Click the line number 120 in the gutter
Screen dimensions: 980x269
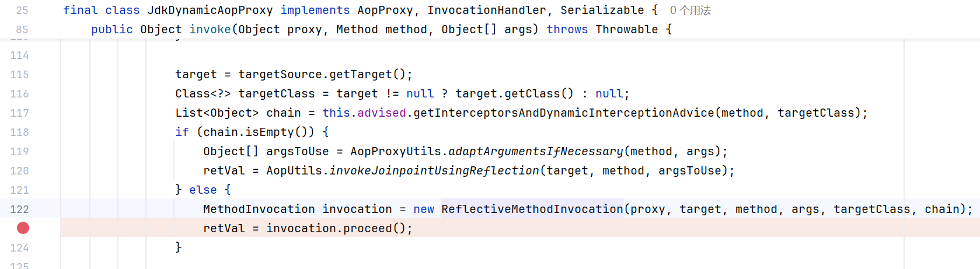click(x=19, y=170)
